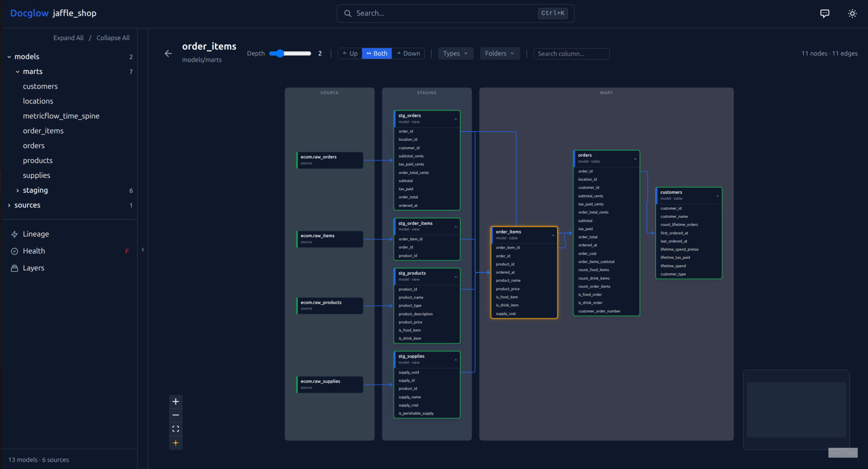868x469 pixels.
Task: Click the orange center-on-node crosshair icon
Action: coord(175,443)
